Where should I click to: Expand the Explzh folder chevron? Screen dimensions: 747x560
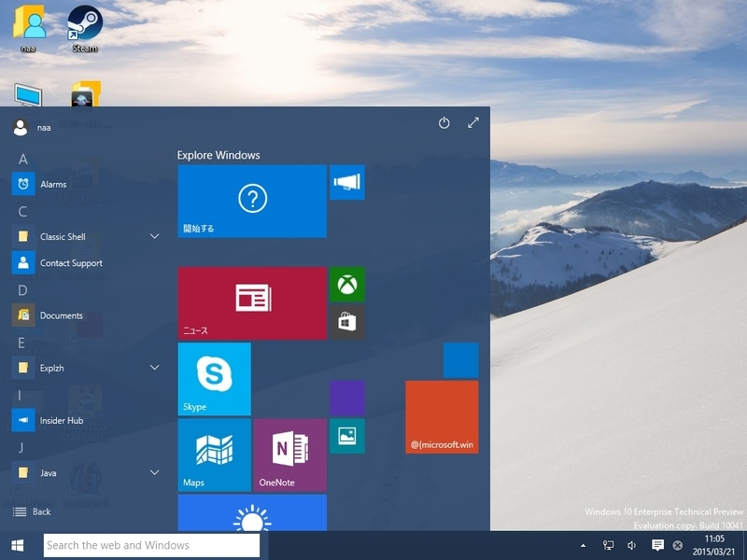[x=155, y=367]
